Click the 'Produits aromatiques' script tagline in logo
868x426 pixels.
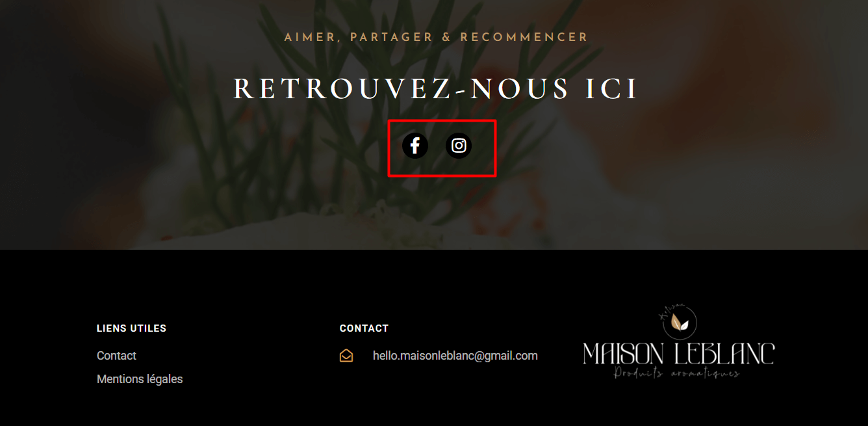coord(677,373)
